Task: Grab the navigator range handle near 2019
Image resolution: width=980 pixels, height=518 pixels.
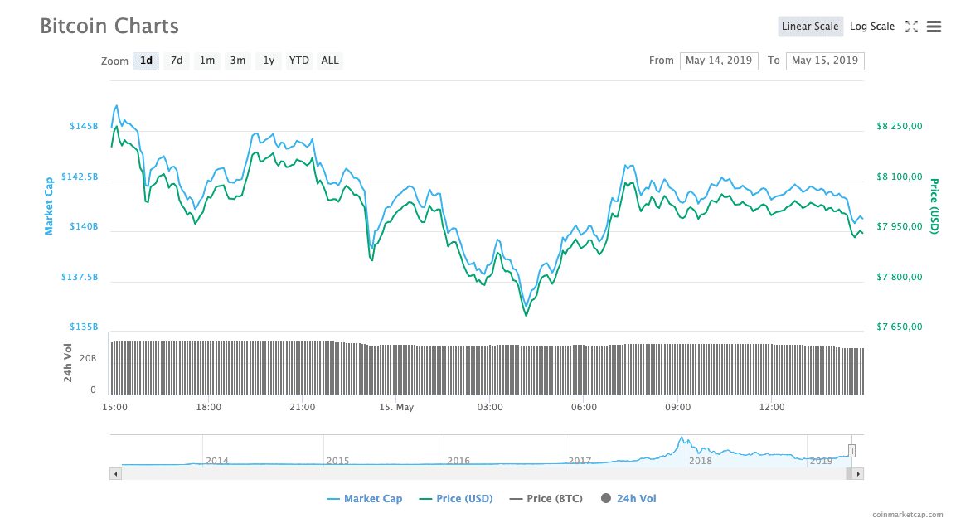Action: tap(851, 451)
